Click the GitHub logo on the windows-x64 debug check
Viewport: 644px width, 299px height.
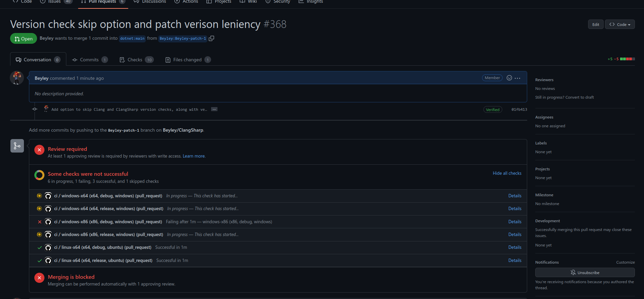point(48,196)
